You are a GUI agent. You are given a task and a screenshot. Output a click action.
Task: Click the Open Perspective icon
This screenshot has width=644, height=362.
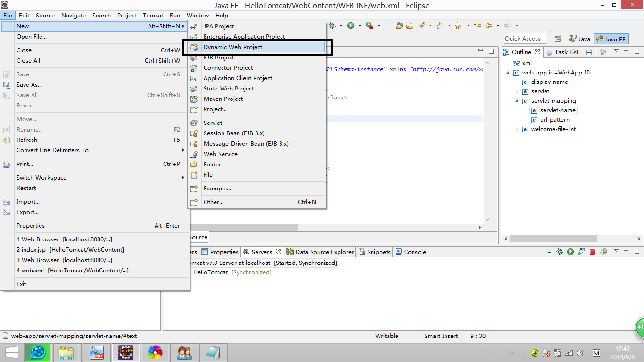point(558,39)
